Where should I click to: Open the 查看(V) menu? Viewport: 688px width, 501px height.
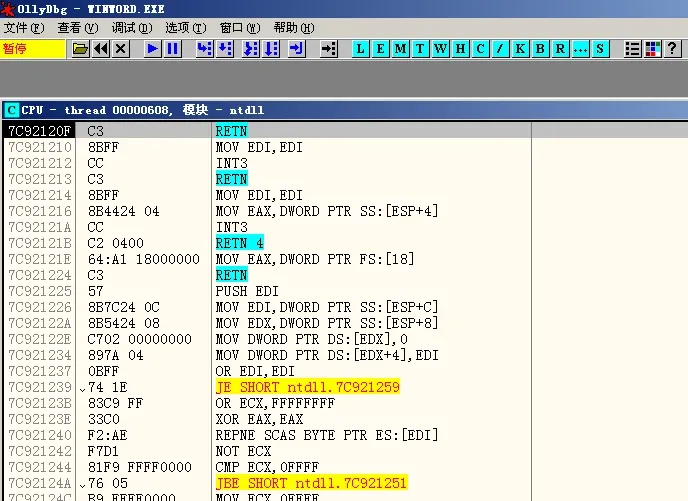[x=78, y=28]
